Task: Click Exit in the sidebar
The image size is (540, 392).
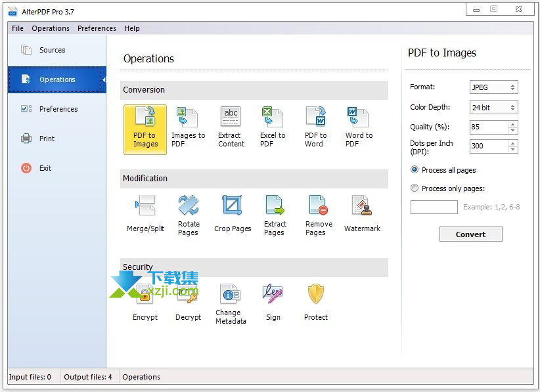Action: [x=56, y=168]
